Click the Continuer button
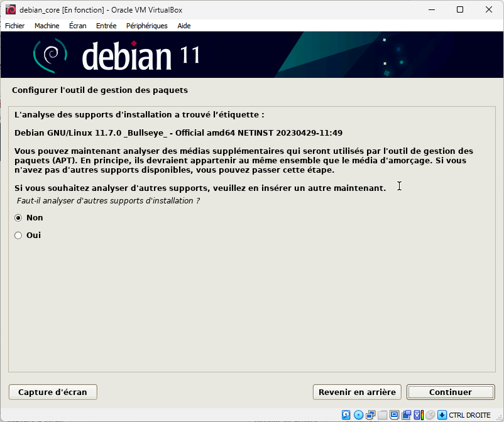Image resolution: width=504 pixels, height=422 pixels. click(451, 392)
